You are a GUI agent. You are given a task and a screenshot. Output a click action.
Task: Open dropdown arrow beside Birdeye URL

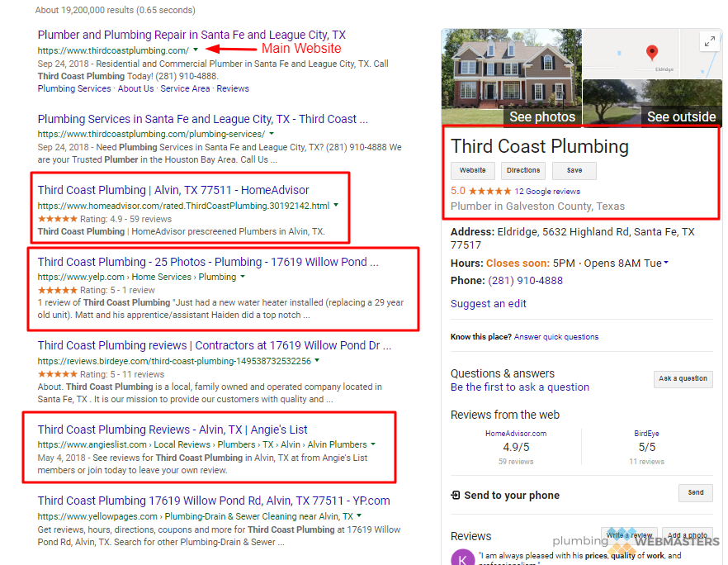coord(317,360)
